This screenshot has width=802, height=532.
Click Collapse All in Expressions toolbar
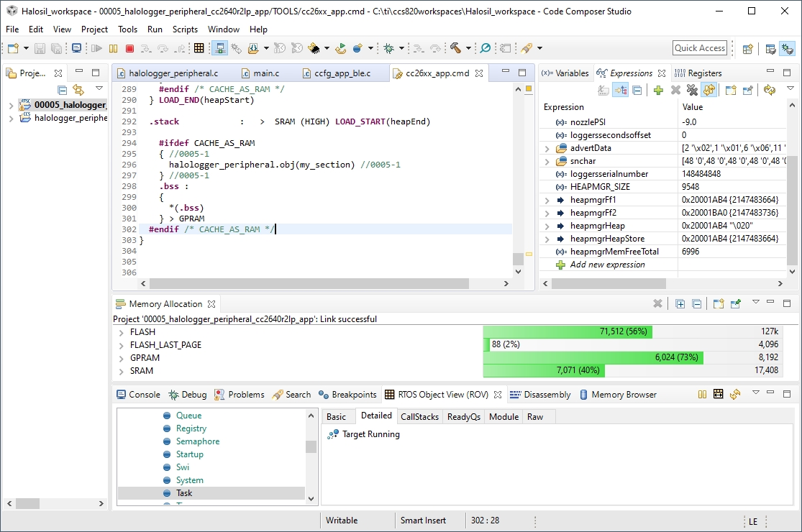tap(637, 90)
